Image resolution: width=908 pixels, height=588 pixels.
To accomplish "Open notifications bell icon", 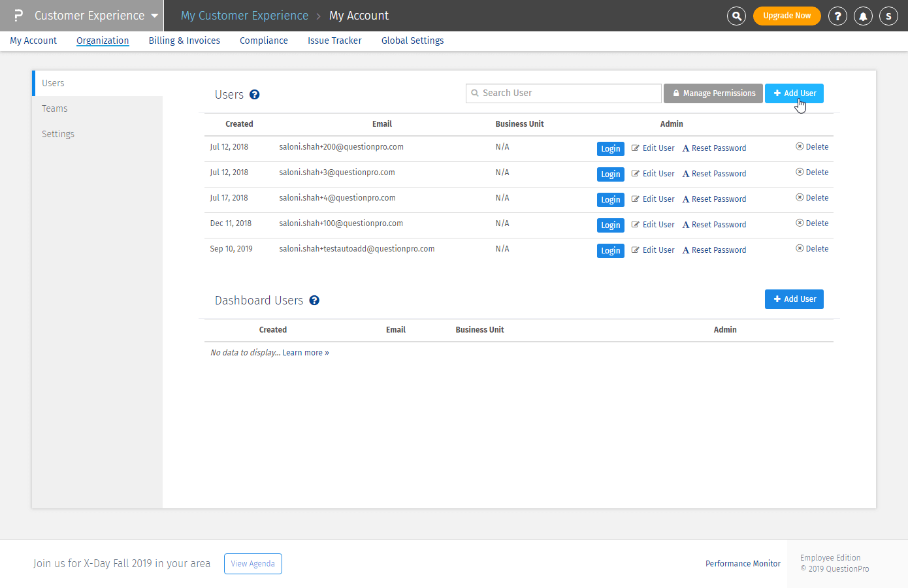I will pyautogui.click(x=863, y=16).
